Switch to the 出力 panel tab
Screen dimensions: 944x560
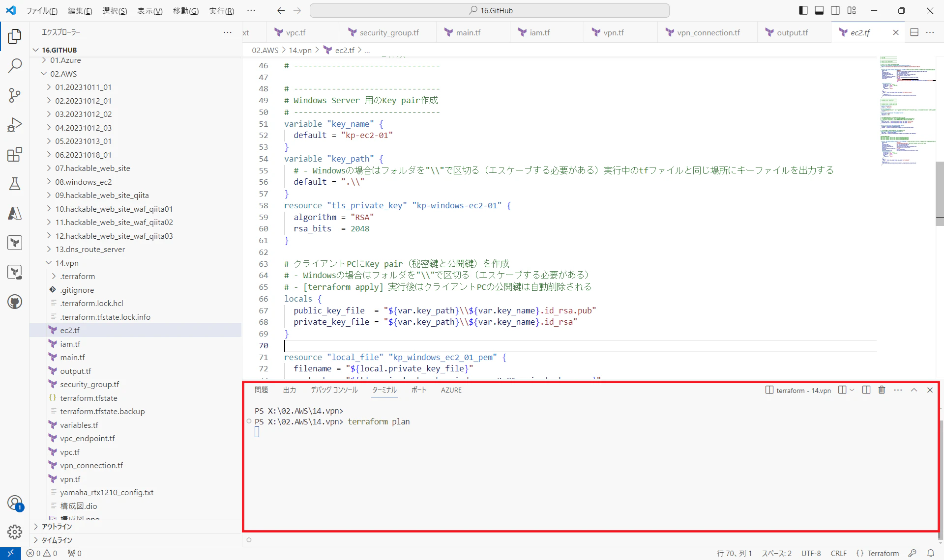tap(290, 390)
